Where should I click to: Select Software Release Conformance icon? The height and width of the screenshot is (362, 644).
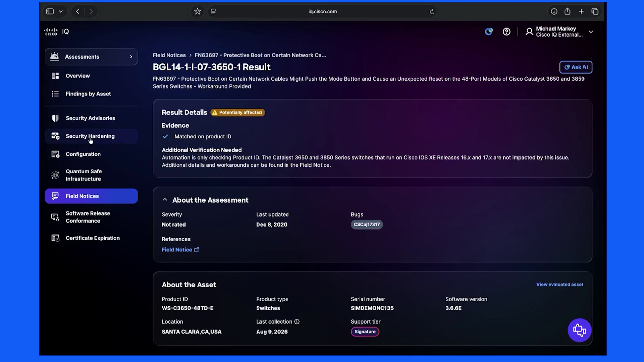[x=55, y=217]
